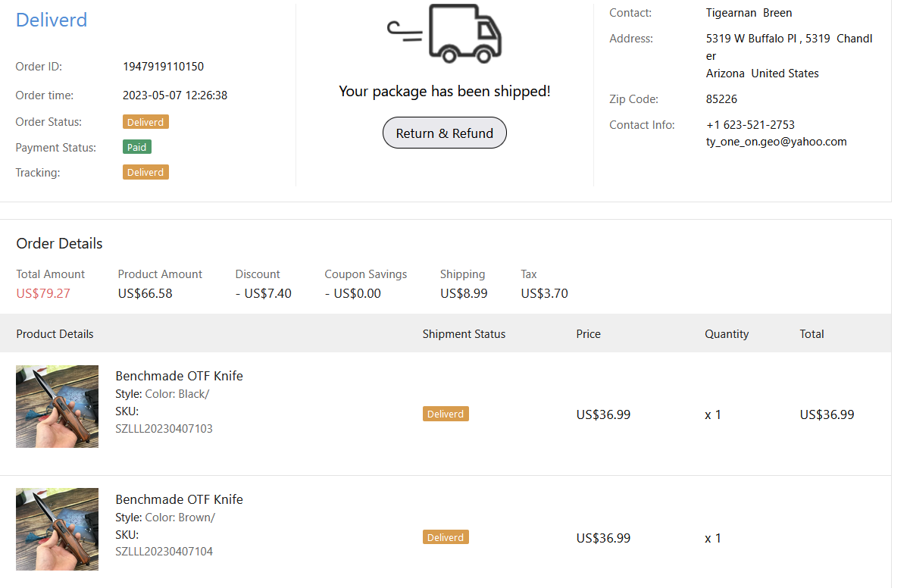Select the order ID number 1947919110150
Screen dimensions: 910x588
(x=163, y=67)
